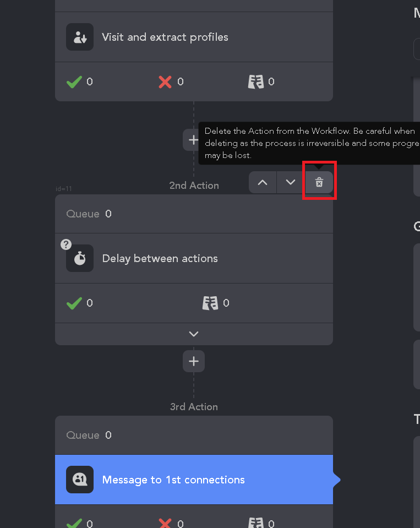
Task: Expand the Delay between actions card chevron
Action: click(x=194, y=334)
